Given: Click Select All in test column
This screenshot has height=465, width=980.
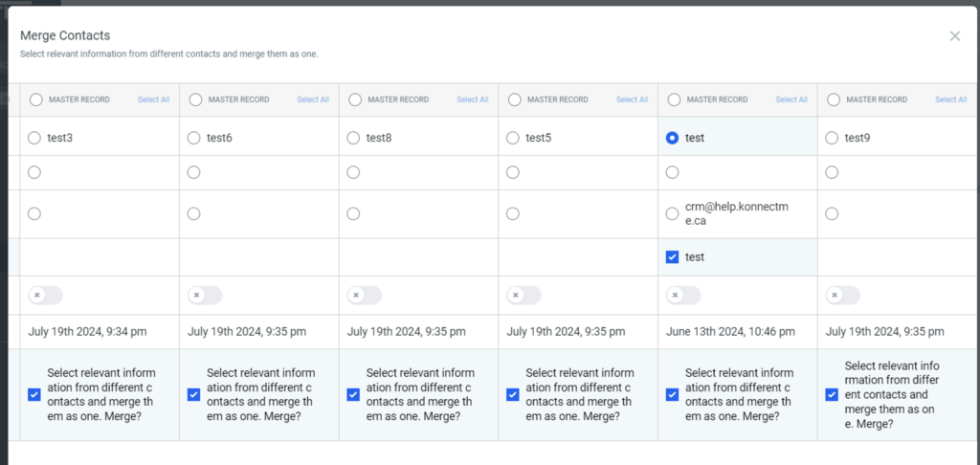Looking at the screenshot, I should click(791, 100).
